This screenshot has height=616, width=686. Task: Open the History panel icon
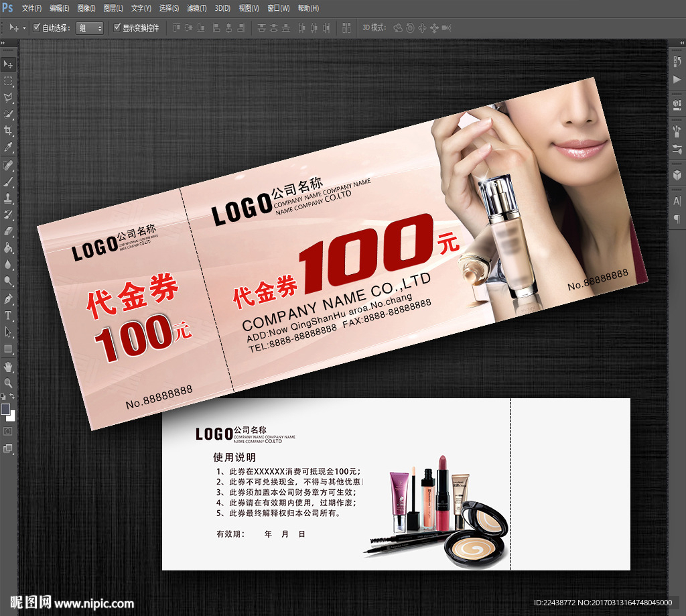(677, 62)
